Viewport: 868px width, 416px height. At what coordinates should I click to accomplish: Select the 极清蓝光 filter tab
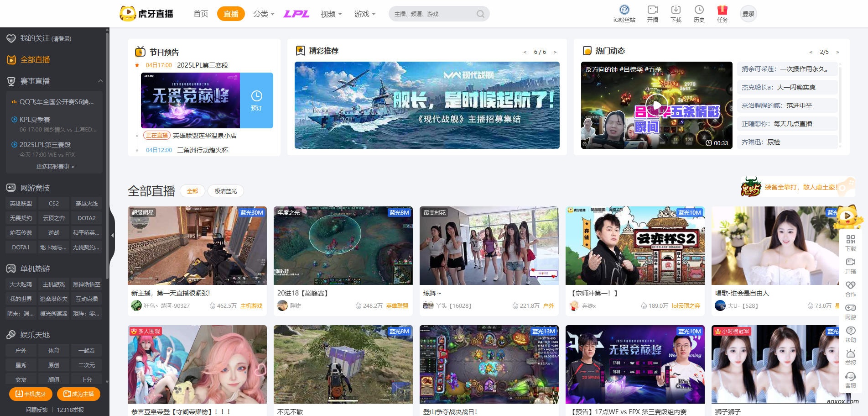click(x=226, y=191)
